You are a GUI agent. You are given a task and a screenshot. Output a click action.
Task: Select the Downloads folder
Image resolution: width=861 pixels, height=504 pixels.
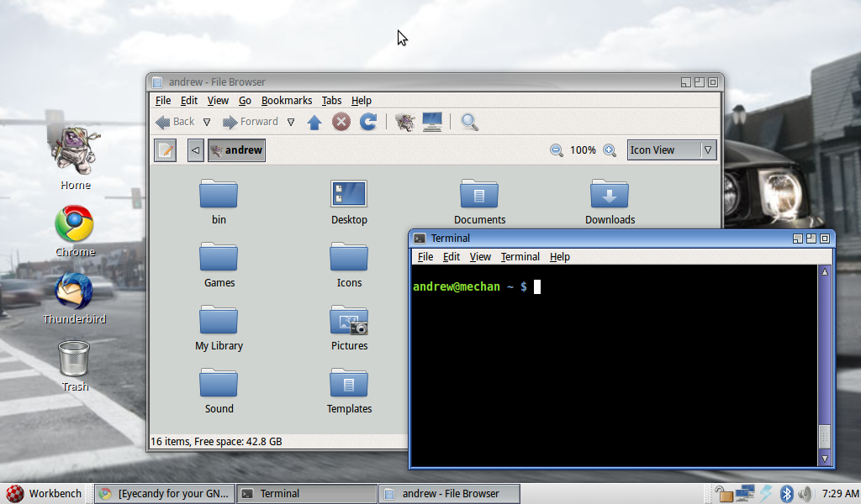[610, 202]
